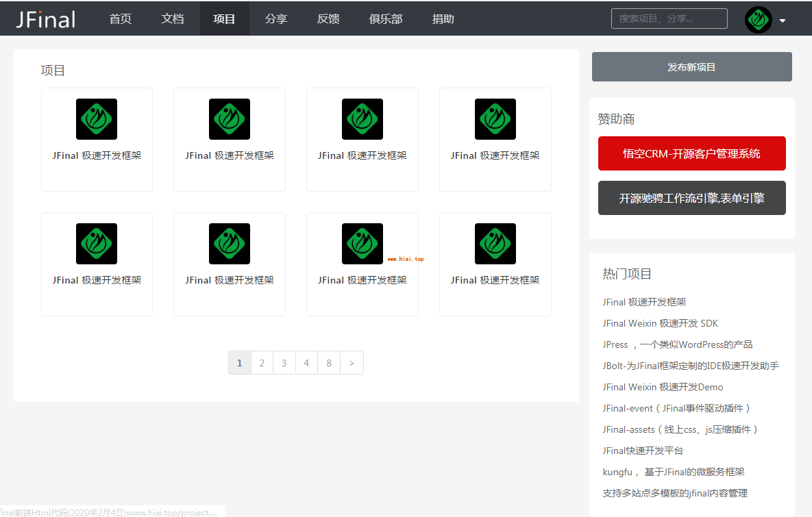Go to page 3 in pagination
812x517 pixels.
(x=284, y=363)
